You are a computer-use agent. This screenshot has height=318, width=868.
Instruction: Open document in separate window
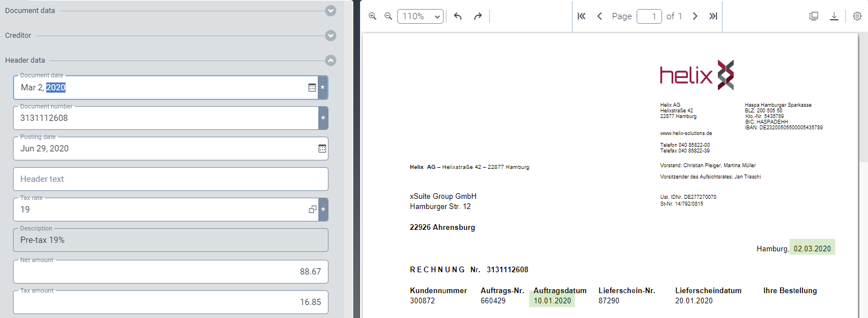814,16
